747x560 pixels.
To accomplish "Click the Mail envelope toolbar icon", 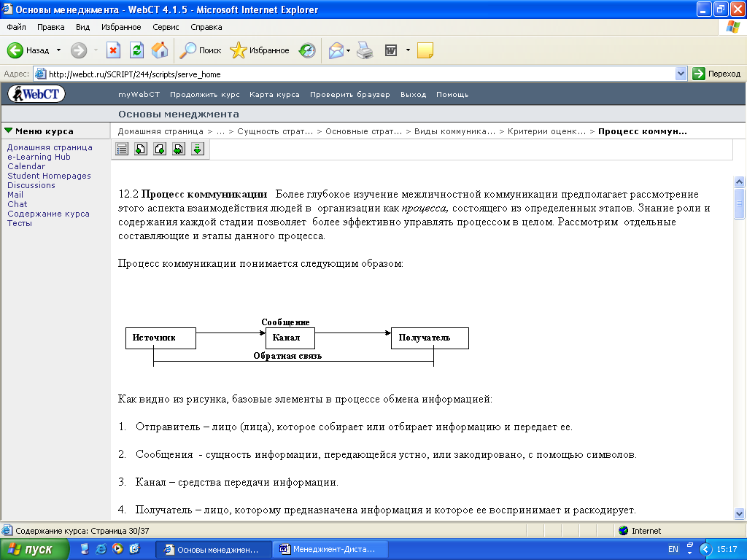I will (336, 50).
